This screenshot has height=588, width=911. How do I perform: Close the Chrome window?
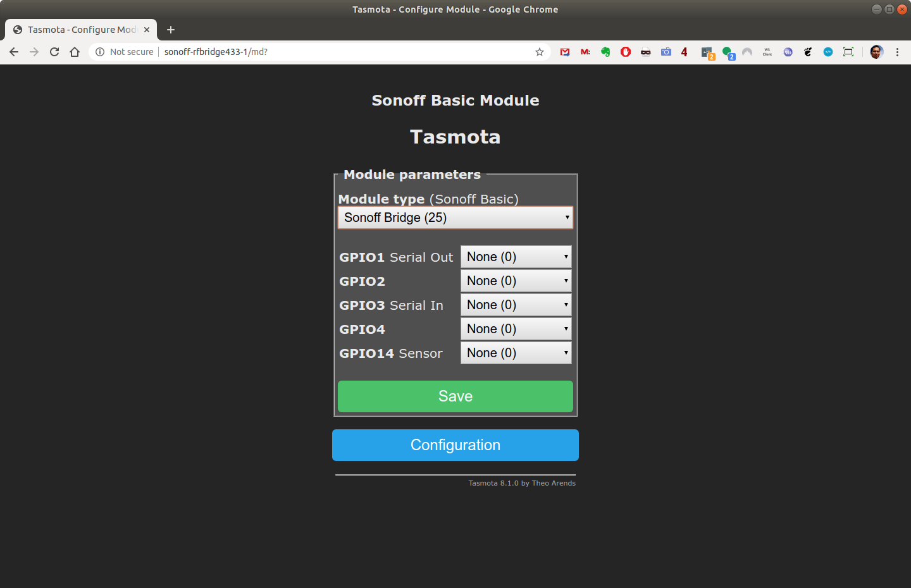[x=902, y=9]
